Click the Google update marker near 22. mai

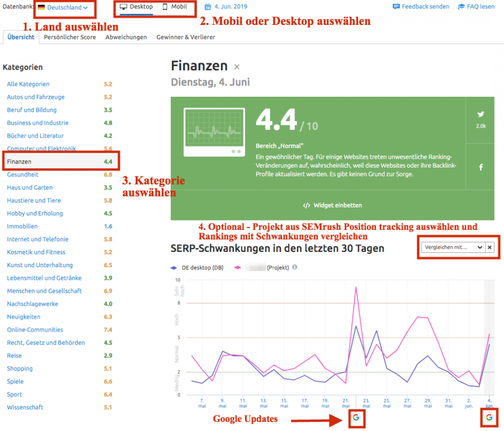pyautogui.click(x=356, y=417)
